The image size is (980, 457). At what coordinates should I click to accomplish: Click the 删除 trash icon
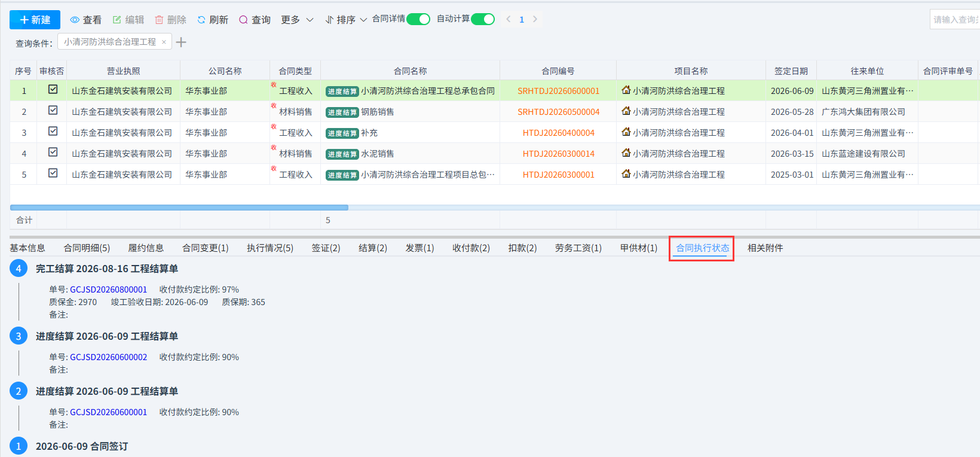tap(159, 20)
